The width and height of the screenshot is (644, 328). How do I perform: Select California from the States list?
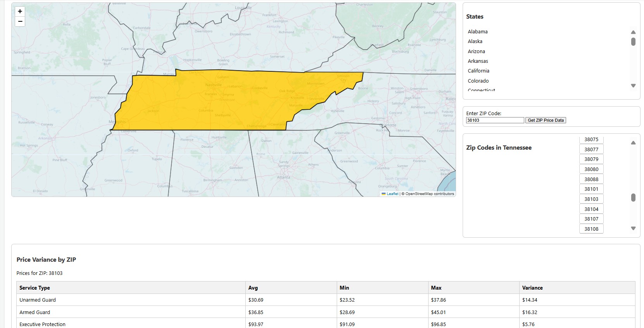point(478,71)
